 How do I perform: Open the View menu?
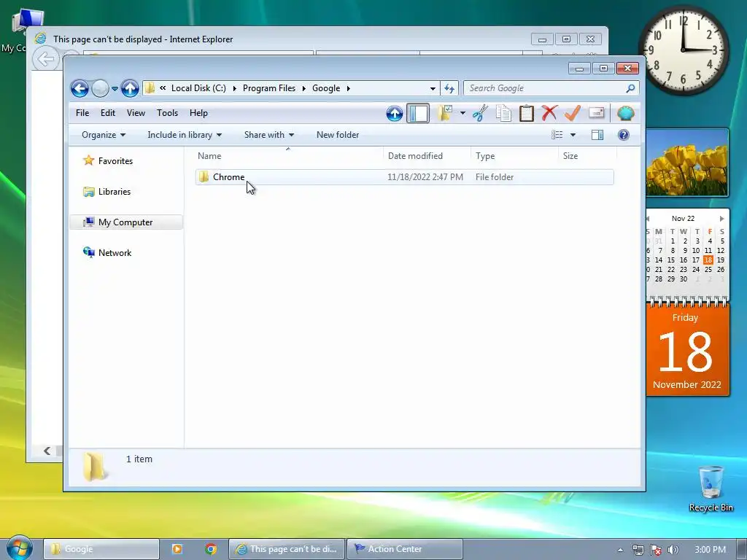pos(136,113)
